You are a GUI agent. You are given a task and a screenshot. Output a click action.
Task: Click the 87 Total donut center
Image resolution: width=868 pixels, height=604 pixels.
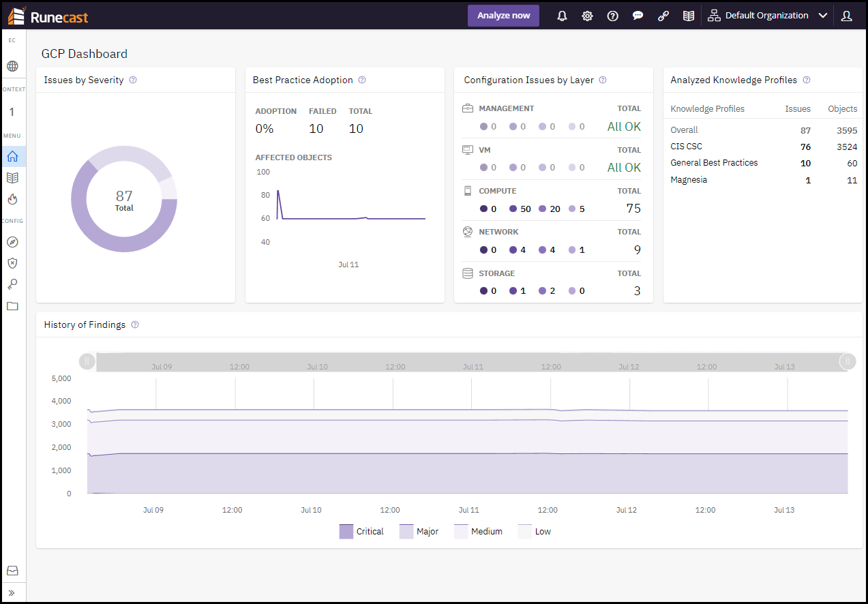tap(124, 200)
